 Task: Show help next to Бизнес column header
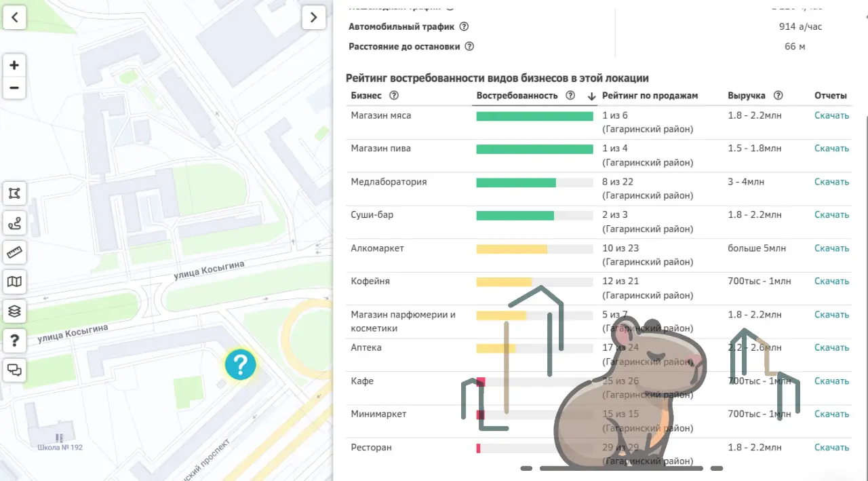point(394,96)
